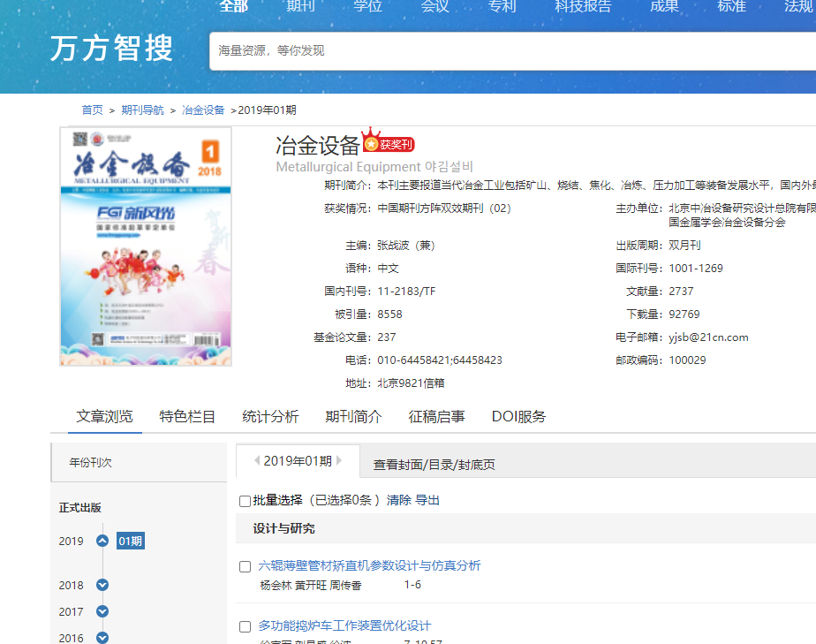Collapse the 2019 year issue list
Screen dimensions: 816x644
click(x=102, y=541)
